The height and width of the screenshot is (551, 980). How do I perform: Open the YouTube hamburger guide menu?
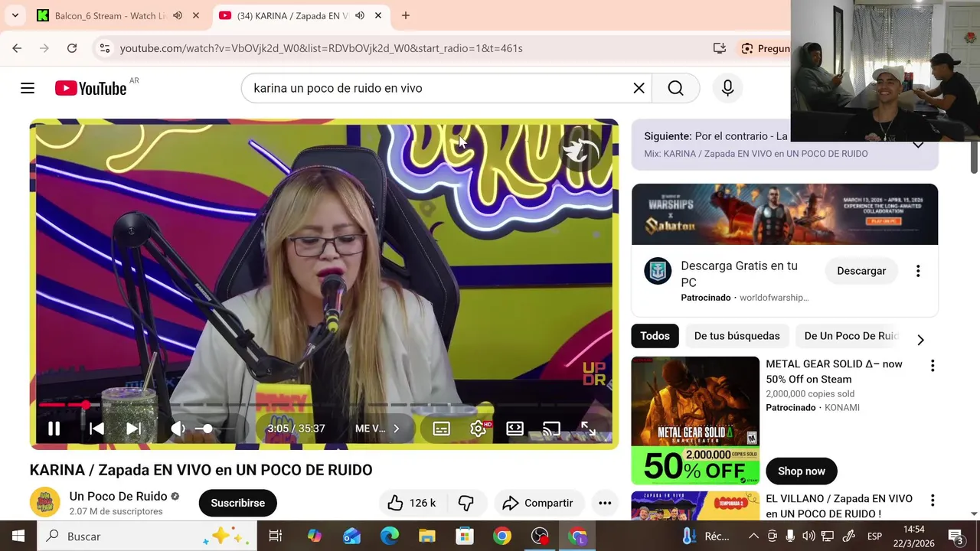pyautogui.click(x=28, y=88)
